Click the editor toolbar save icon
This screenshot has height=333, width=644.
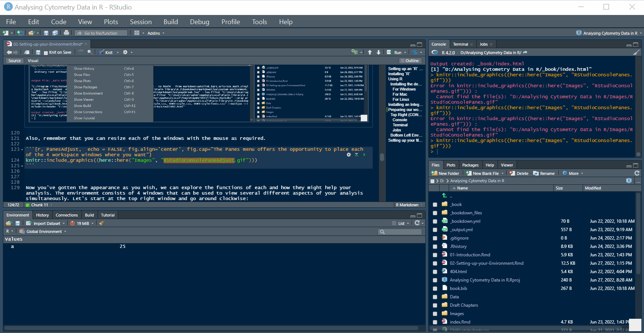tap(38, 52)
